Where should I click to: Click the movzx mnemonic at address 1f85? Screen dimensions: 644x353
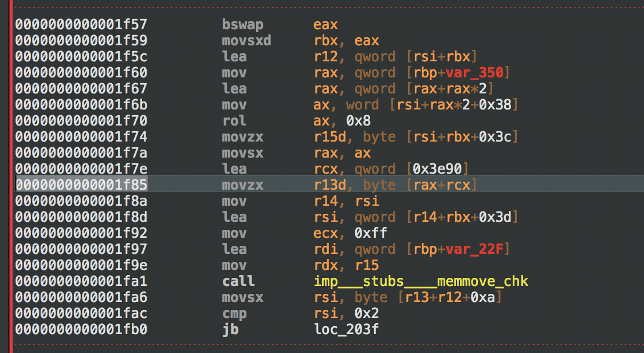pos(243,185)
